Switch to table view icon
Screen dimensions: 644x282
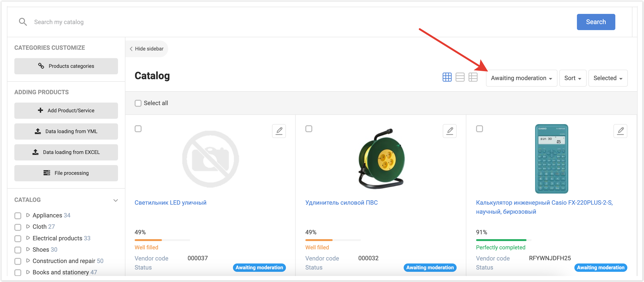click(x=473, y=77)
